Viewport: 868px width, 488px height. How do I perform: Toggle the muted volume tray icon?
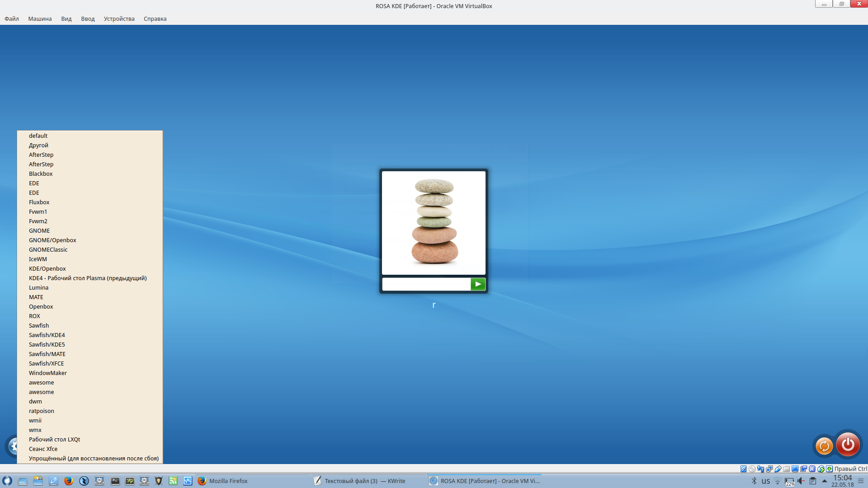pyautogui.click(x=801, y=481)
